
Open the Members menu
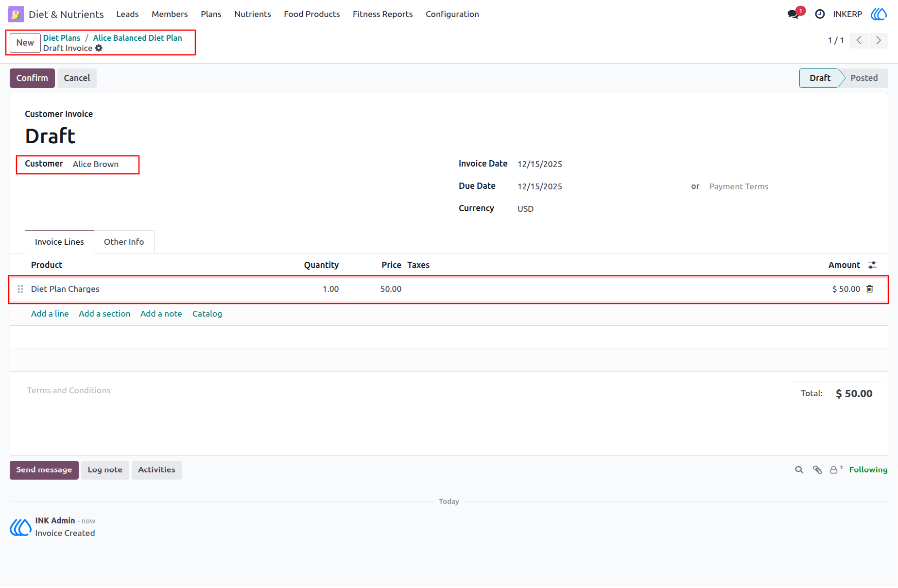point(170,14)
